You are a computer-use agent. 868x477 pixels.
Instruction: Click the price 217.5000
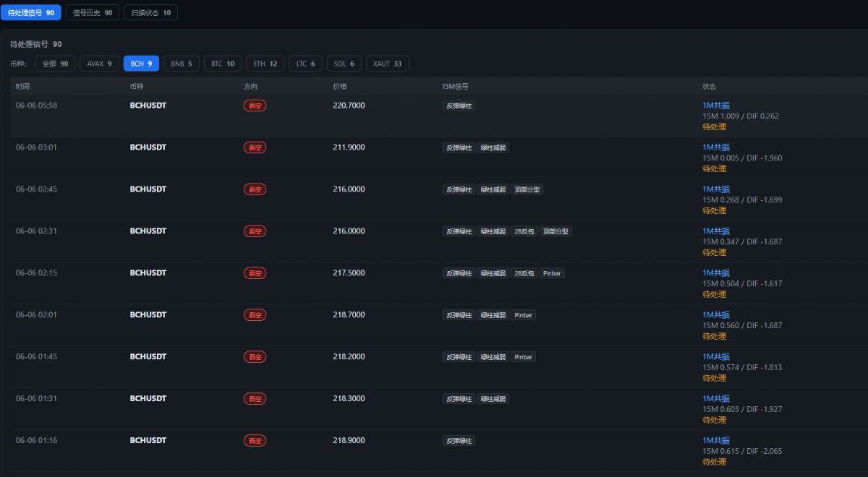coord(349,273)
